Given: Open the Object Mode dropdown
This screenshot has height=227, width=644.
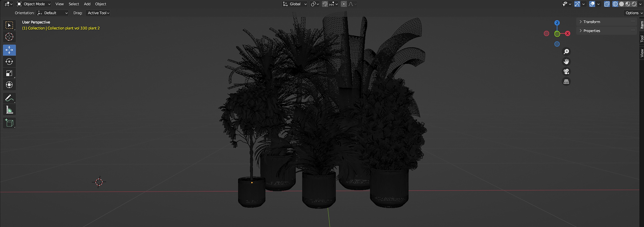Looking at the screenshot, I should pos(34,4).
